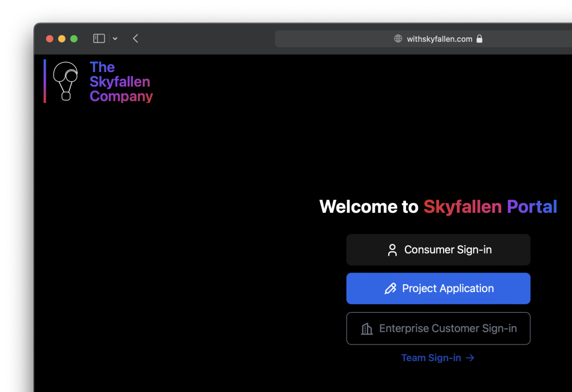Click the pencil icon in Project Application
The height and width of the screenshot is (392, 572).
pyautogui.click(x=390, y=289)
